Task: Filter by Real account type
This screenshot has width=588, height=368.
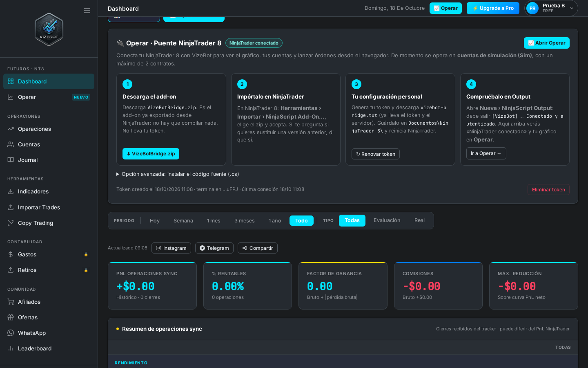Action: [x=419, y=220]
